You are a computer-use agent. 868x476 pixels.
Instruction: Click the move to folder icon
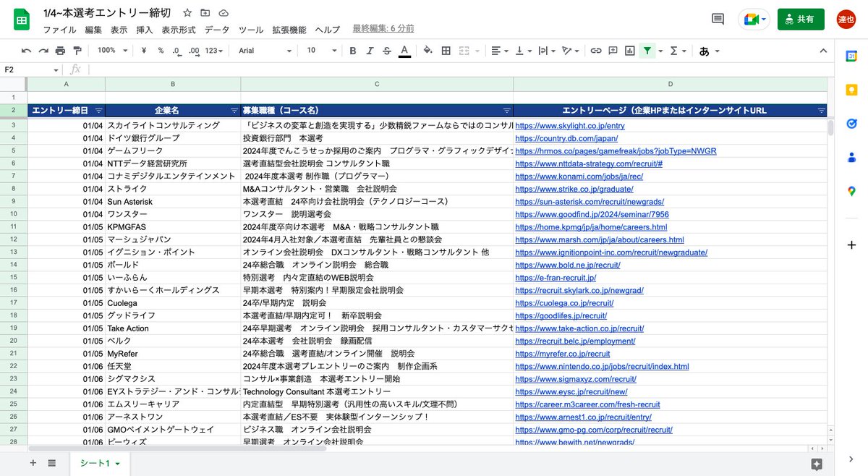click(206, 13)
